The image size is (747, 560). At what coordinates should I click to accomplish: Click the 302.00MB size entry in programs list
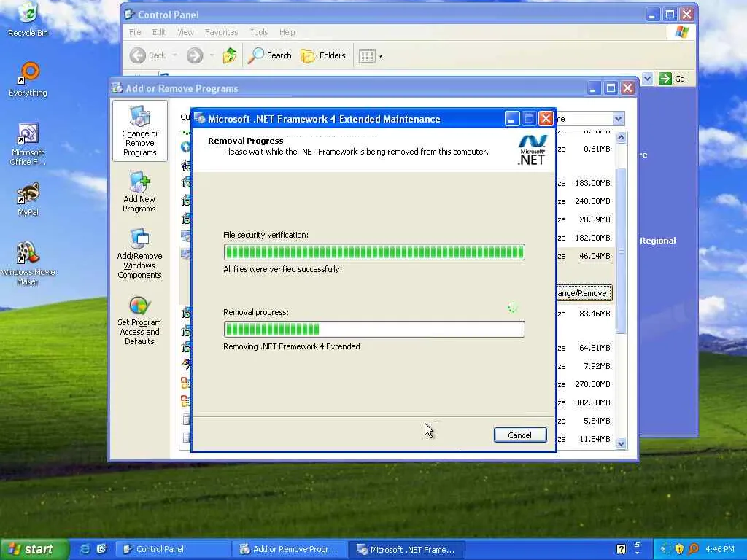pos(592,402)
